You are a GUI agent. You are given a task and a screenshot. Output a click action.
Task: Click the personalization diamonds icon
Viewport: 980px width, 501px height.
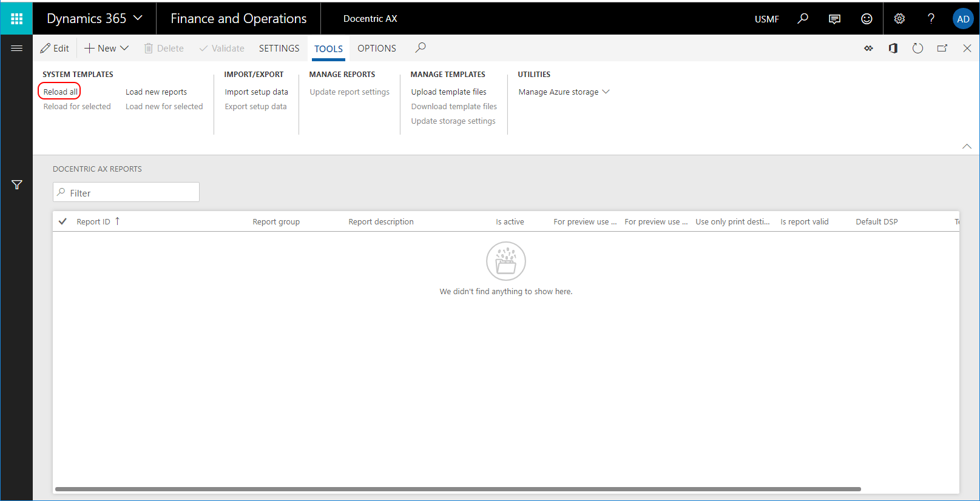click(868, 49)
